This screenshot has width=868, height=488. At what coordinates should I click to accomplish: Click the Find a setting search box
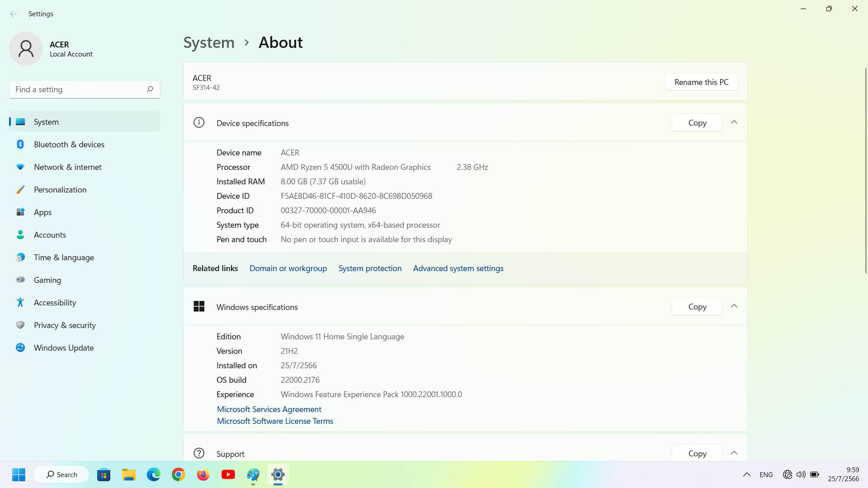pyautogui.click(x=85, y=89)
